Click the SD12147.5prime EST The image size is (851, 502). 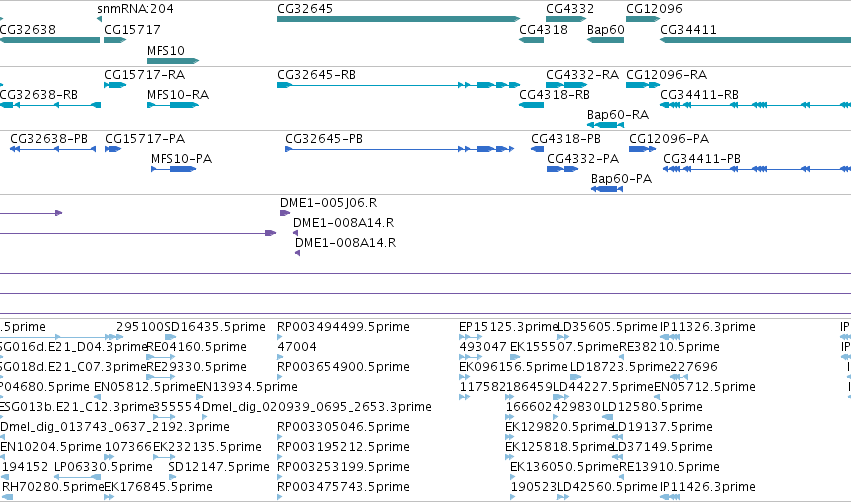pyautogui.click(x=172, y=478)
